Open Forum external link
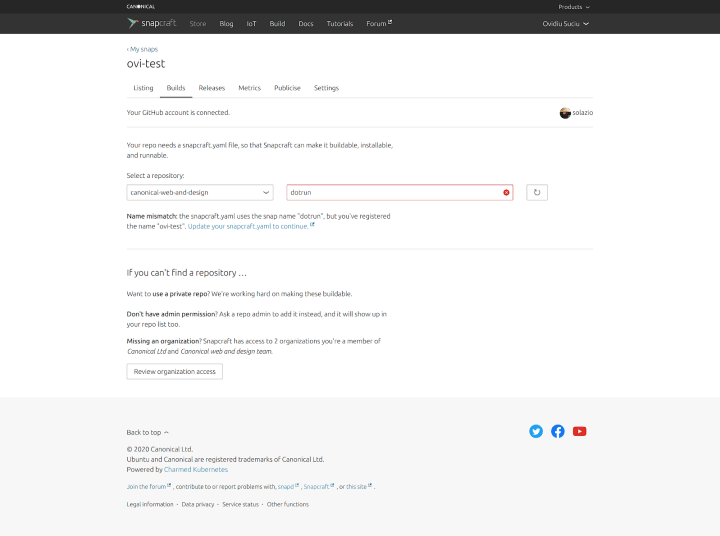This screenshot has height=536, width=720. (379, 23)
